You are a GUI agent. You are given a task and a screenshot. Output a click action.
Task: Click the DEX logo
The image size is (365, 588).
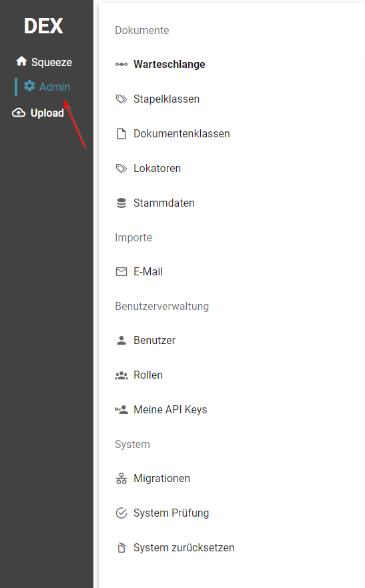click(x=43, y=26)
